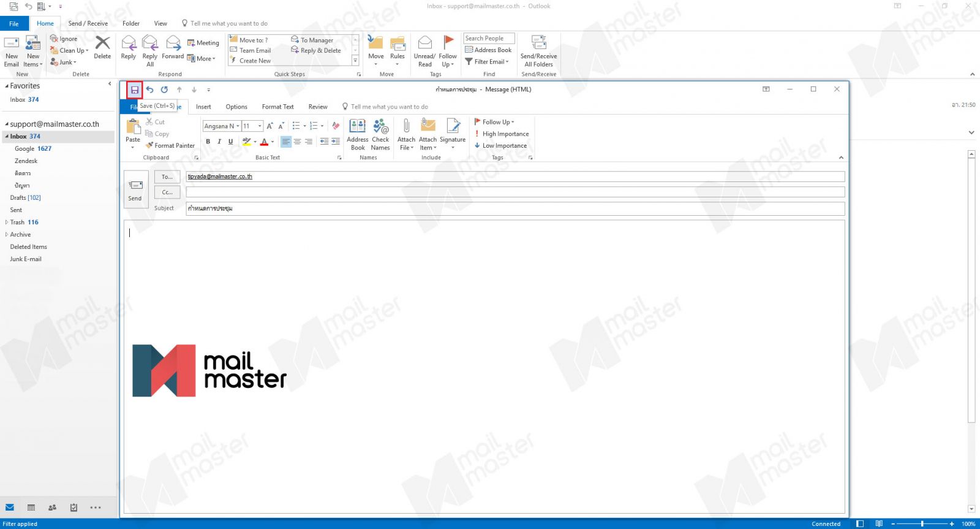Click the To... button

(167, 177)
